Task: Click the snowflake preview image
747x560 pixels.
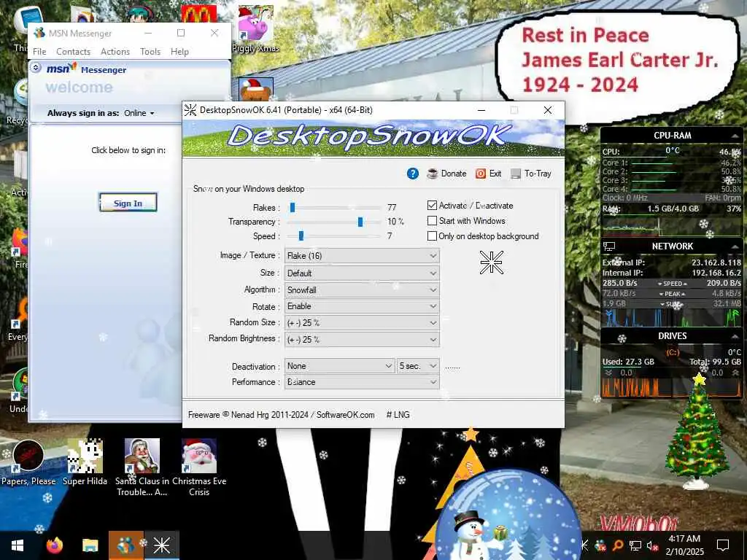Action: 492,262
